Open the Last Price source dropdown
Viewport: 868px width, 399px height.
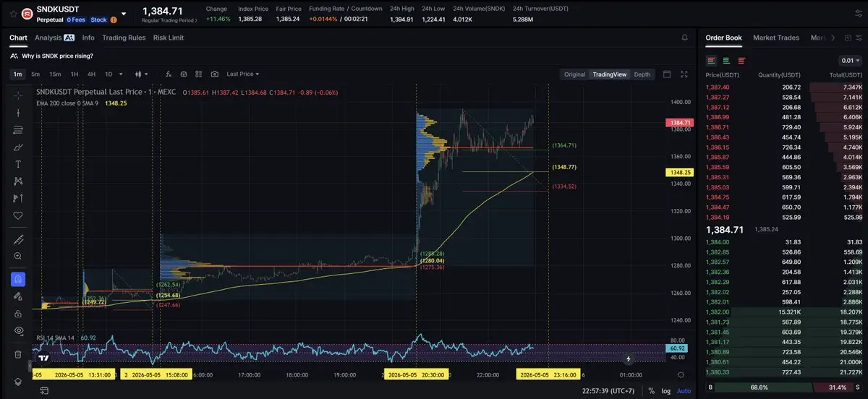[242, 74]
